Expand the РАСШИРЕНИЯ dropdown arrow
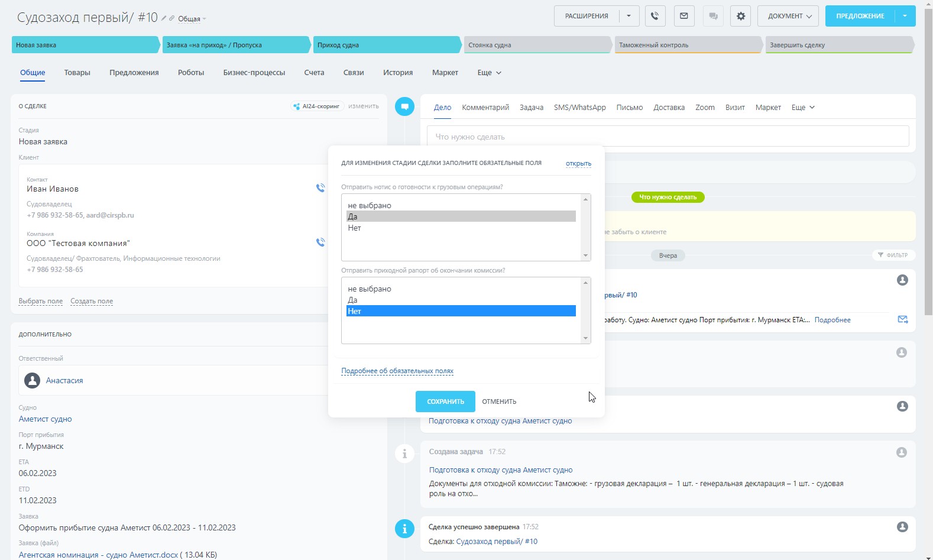The height and width of the screenshot is (560, 933). point(629,16)
